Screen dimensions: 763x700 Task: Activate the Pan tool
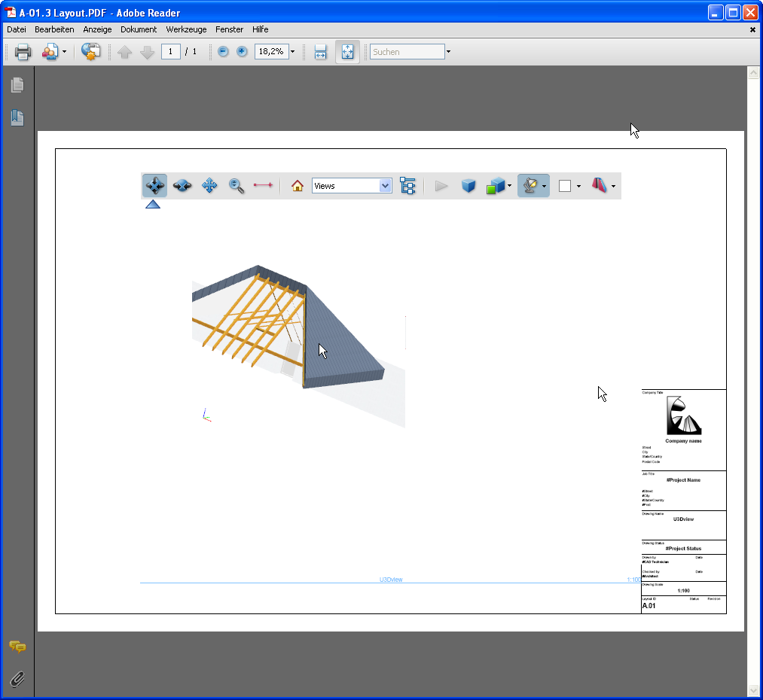coord(209,185)
